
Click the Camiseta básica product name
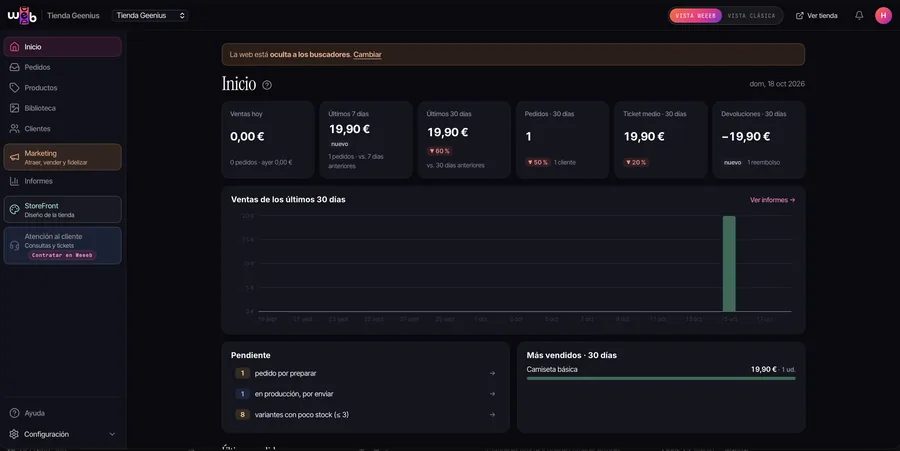[x=552, y=370]
